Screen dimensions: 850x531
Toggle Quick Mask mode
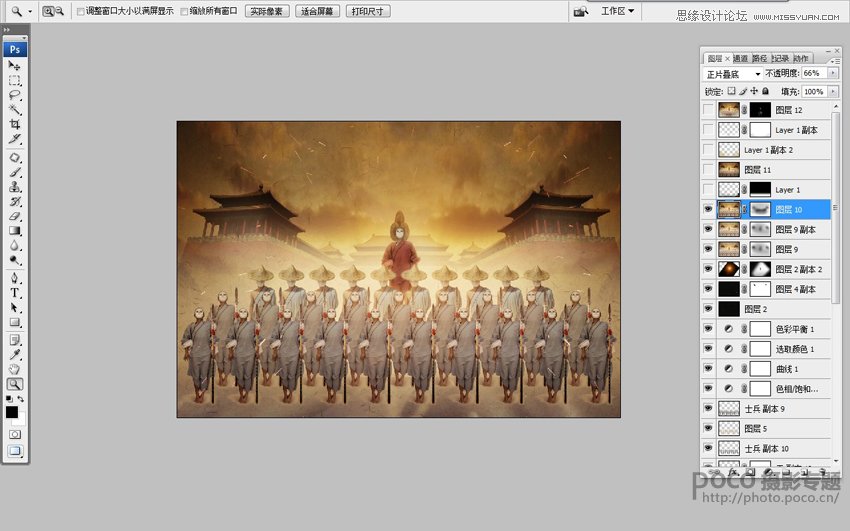point(15,435)
